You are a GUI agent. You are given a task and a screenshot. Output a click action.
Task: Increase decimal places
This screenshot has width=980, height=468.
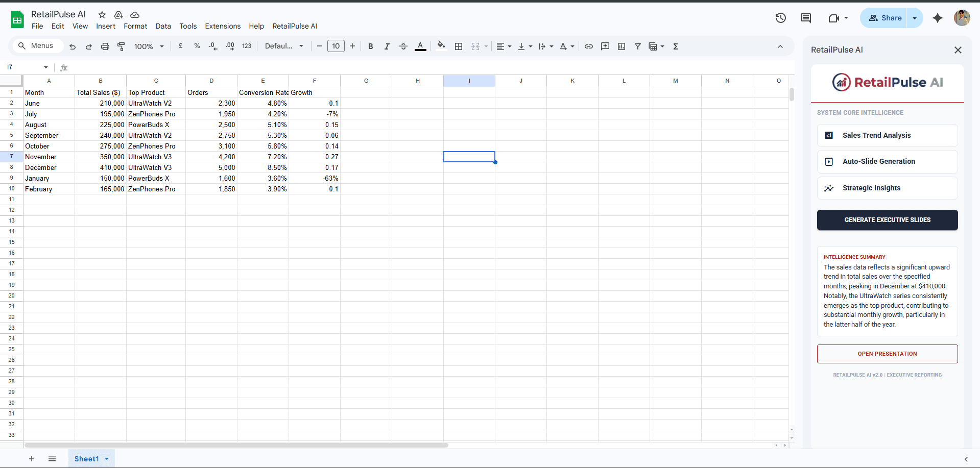230,46
